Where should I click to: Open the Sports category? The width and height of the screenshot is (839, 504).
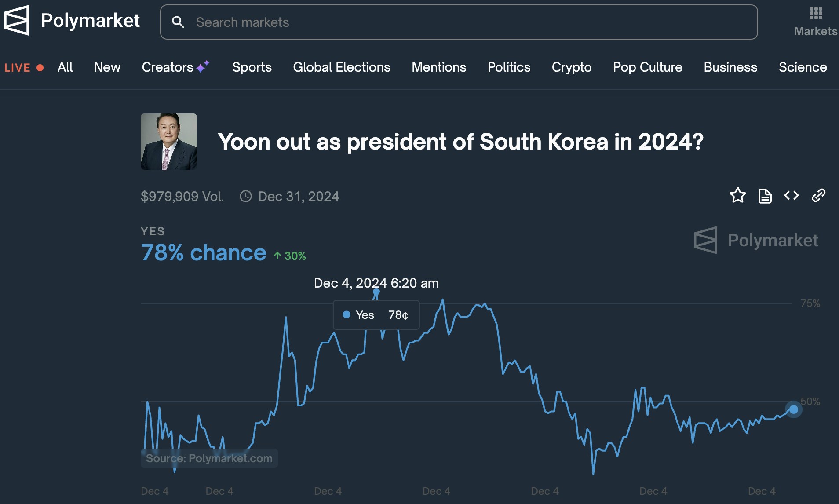252,67
